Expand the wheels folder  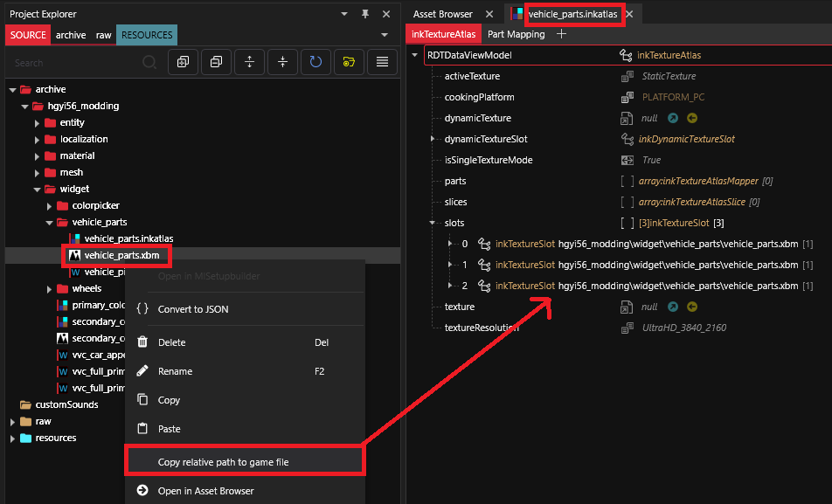point(50,288)
